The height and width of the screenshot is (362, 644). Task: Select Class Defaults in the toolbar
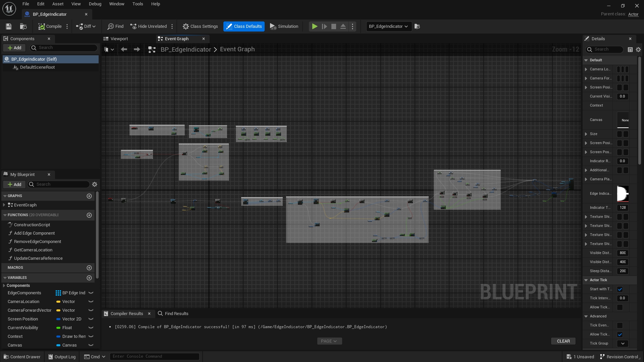click(x=244, y=26)
